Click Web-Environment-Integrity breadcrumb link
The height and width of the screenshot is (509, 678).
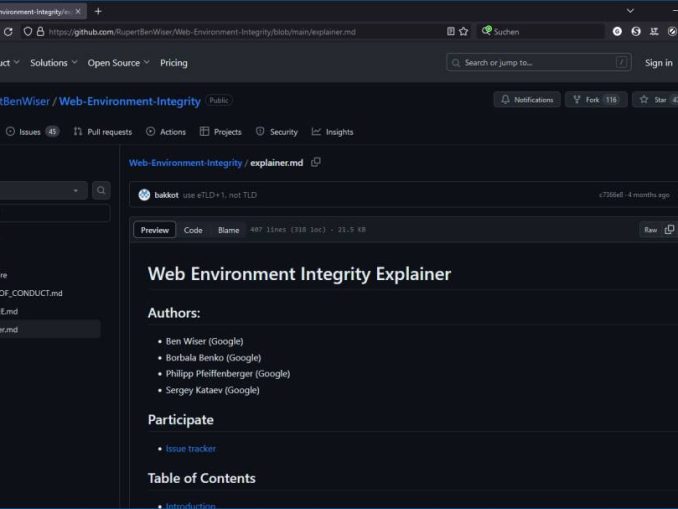[x=185, y=163]
